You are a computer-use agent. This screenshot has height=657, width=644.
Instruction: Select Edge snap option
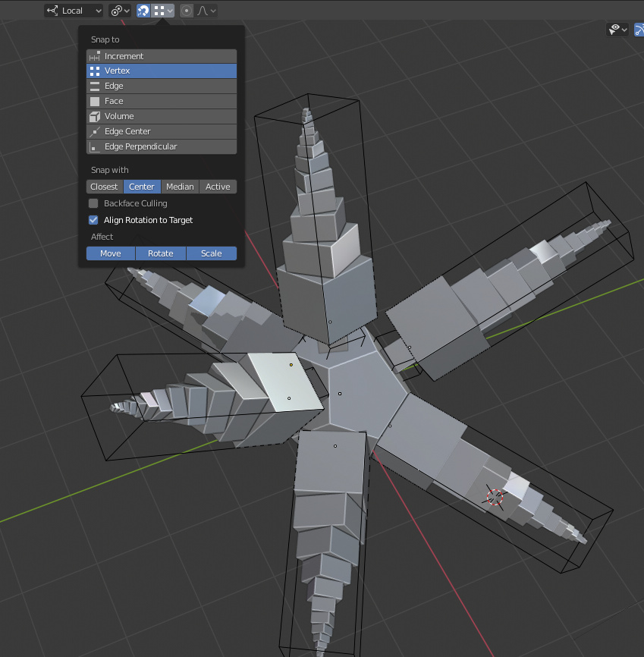point(162,86)
